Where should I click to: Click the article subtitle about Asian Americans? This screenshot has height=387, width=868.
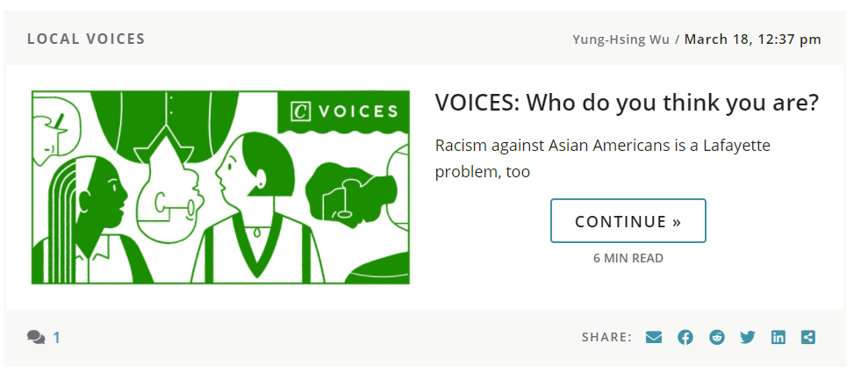(x=602, y=158)
